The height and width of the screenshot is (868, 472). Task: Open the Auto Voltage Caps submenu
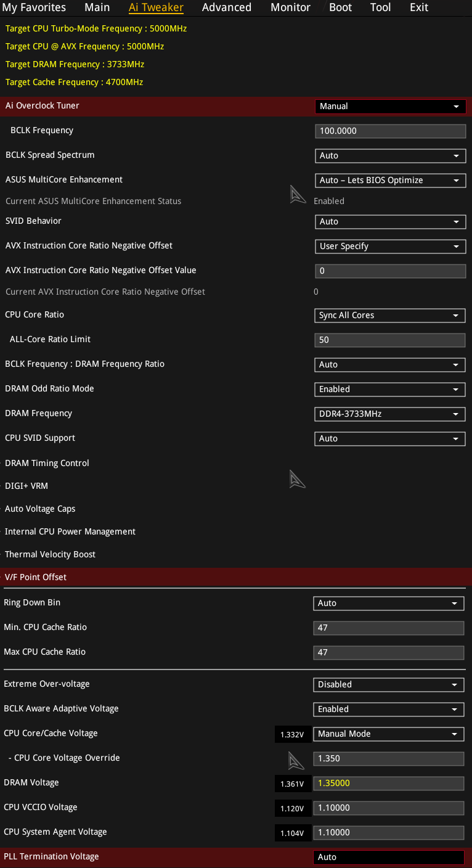40,509
